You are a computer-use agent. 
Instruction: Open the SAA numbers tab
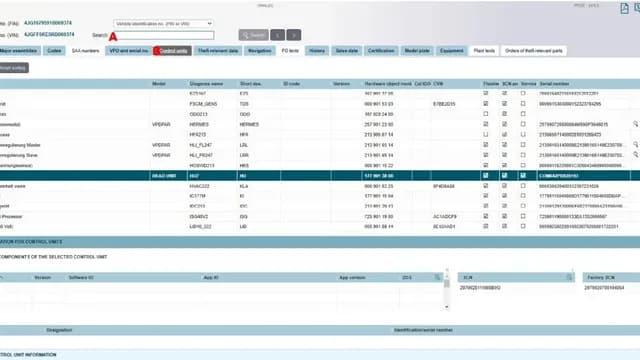point(85,51)
